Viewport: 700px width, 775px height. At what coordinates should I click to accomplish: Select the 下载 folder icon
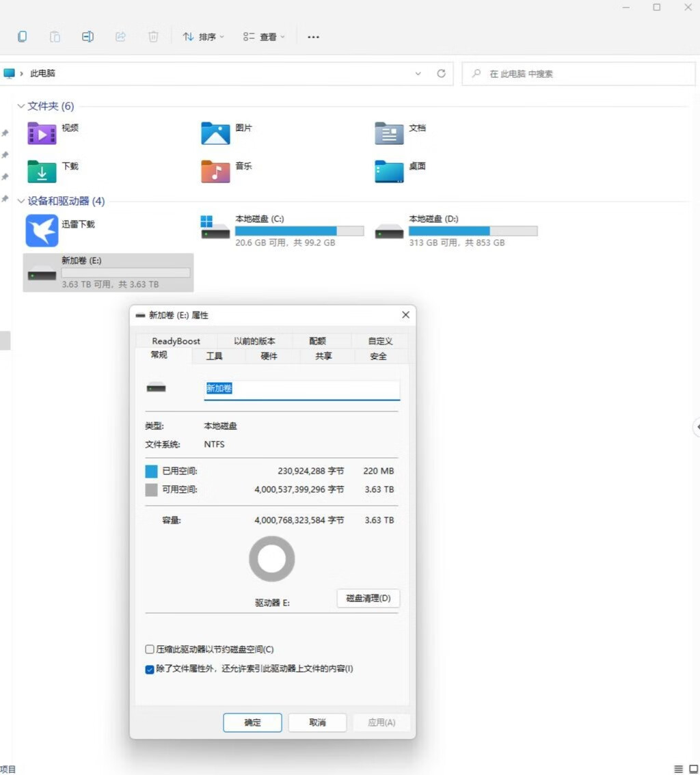[42, 172]
